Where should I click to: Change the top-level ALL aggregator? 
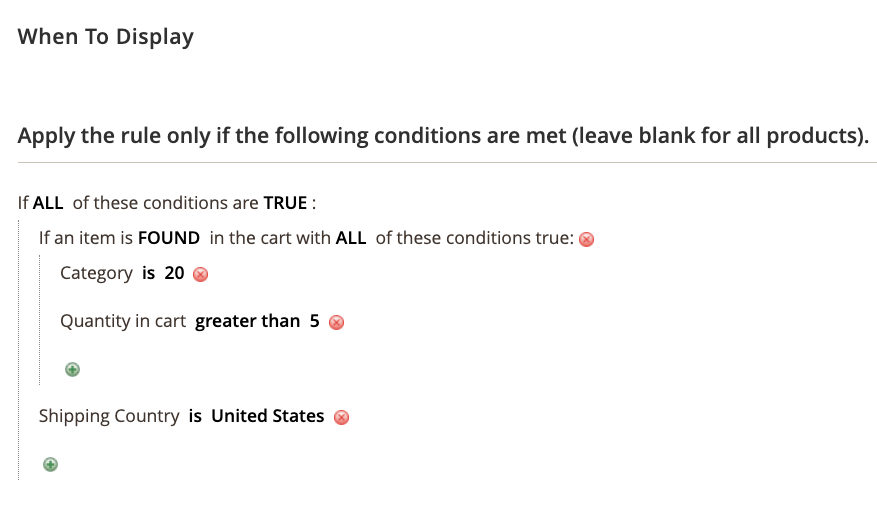pos(48,203)
